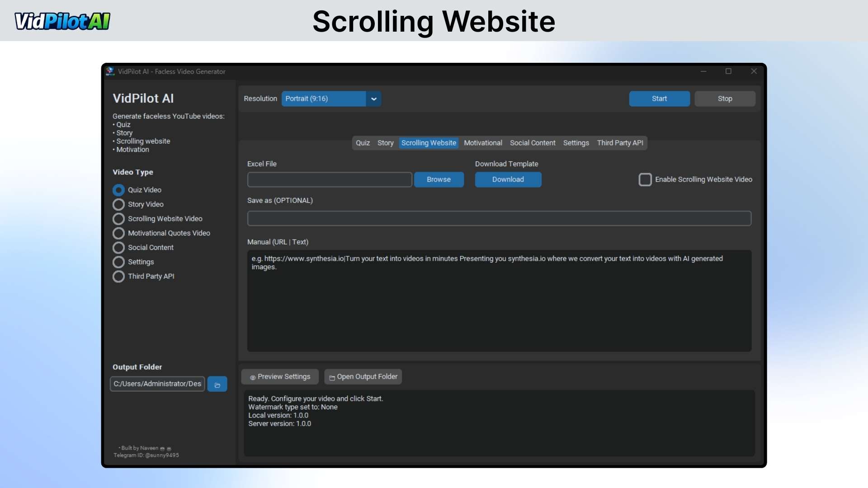Click the folder icon on Open Output Folder
This screenshot has height=488, width=868.
pos(331,377)
